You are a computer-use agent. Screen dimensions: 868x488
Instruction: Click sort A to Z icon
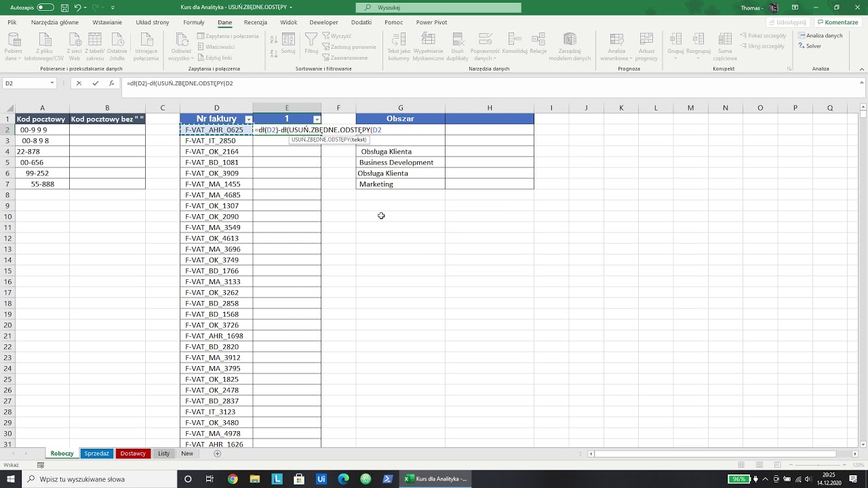(x=274, y=39)
